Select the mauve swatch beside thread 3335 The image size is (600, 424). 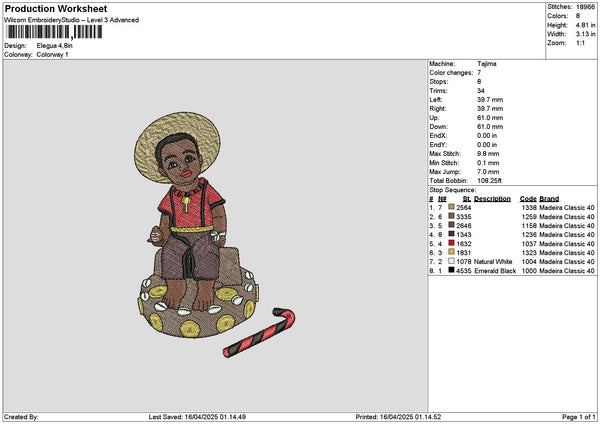pos(451,216)
